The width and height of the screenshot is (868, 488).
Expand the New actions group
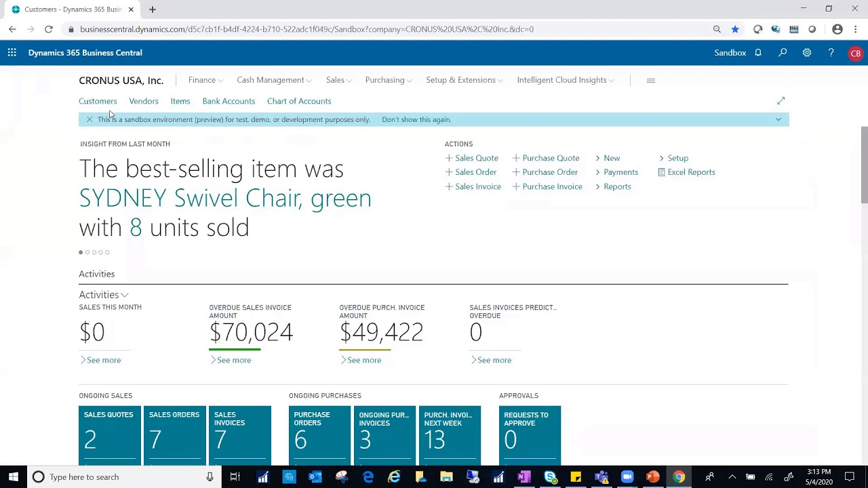point(608,158)
